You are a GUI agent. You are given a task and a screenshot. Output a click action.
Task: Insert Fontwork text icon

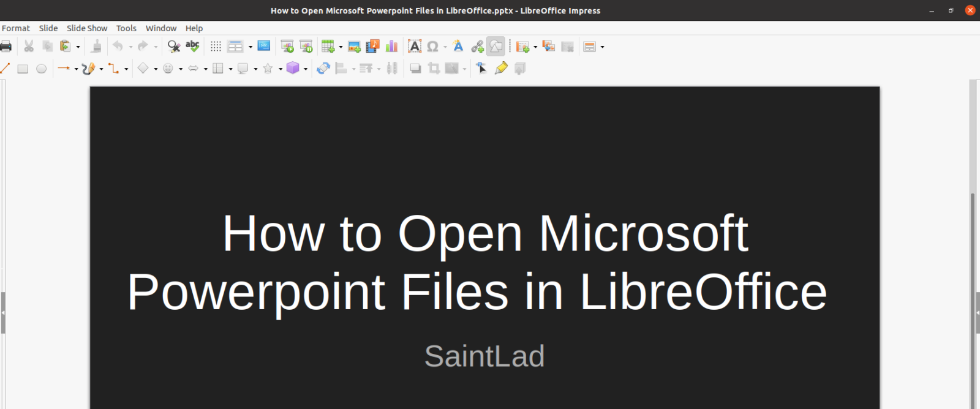point(458,47)
